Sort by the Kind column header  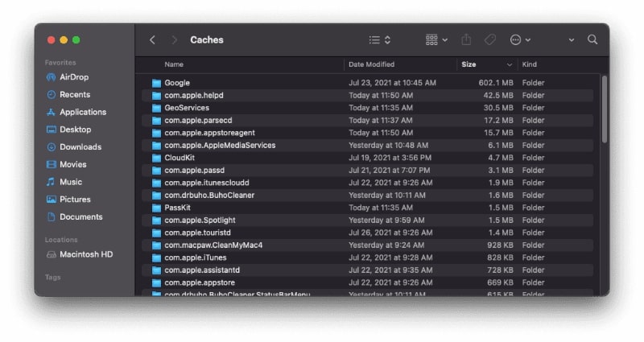click(x=529, y=64)
